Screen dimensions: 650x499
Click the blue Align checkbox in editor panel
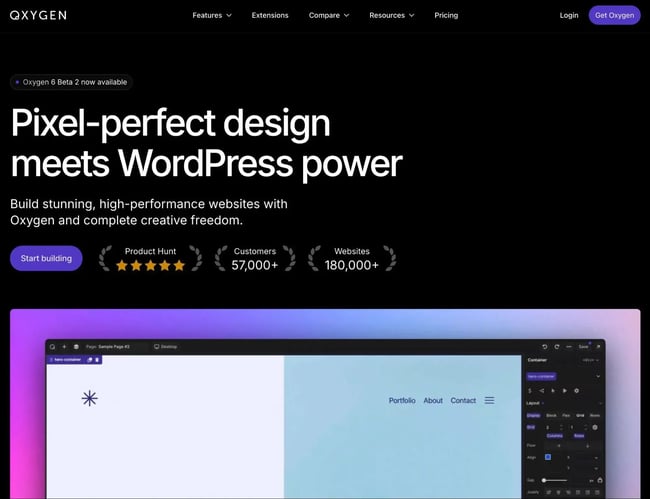click(548, 457)
